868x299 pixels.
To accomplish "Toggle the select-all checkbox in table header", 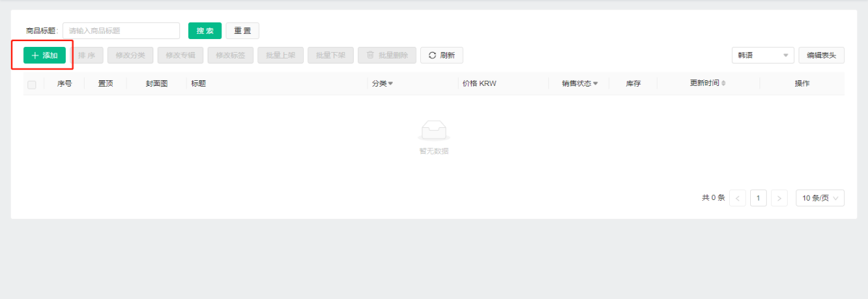I will pyautogui.click(x=32, y=84).
